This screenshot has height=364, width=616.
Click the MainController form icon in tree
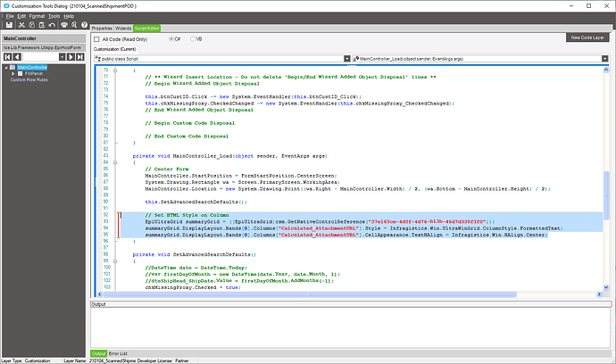(x=12, y=68)
